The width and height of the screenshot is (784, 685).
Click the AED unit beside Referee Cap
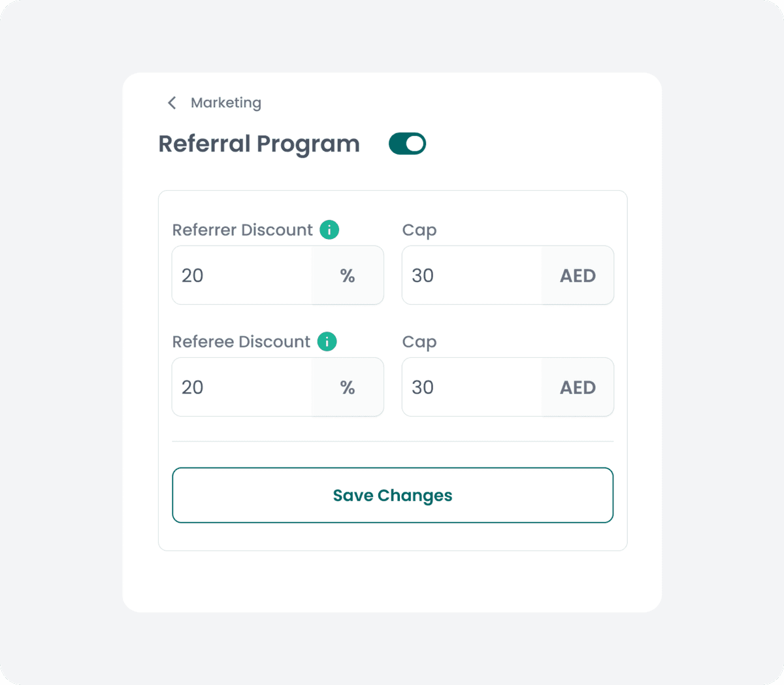click(x=578, y=387)
